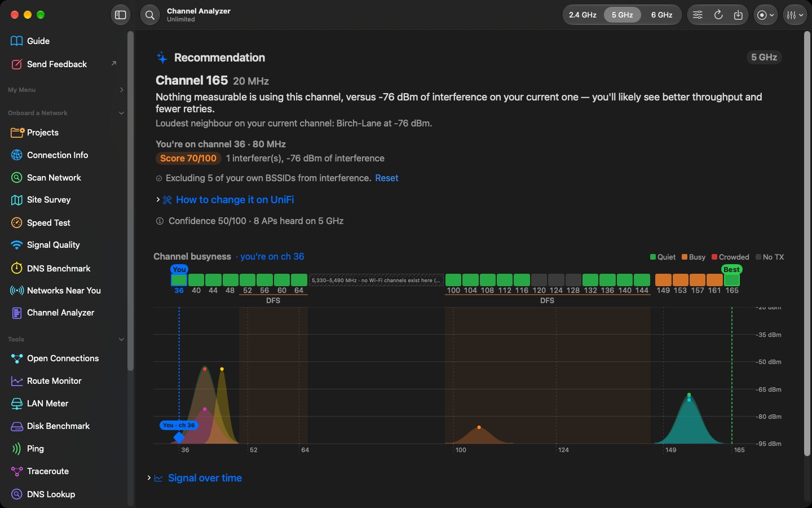Select the 5 GHz band tab
Image resolution: width=812 pixels, height=508 pixels.
[x=622, y=15]
